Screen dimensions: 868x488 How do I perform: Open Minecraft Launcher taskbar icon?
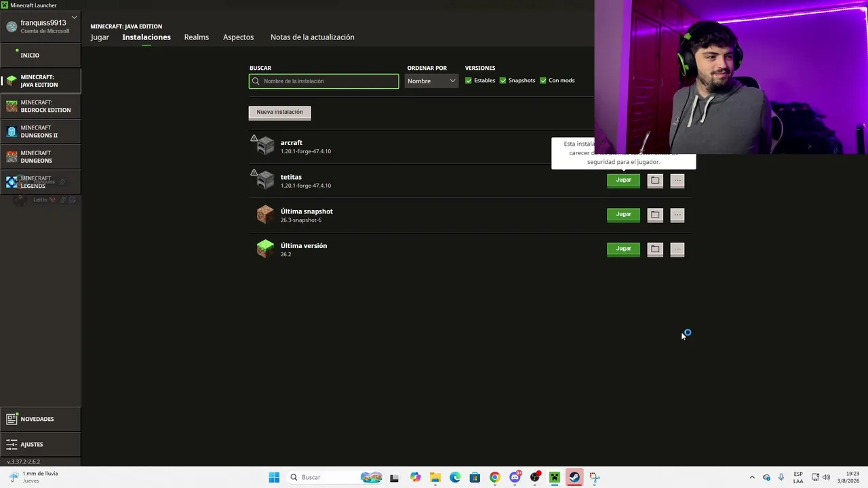[x=555, y=477]
